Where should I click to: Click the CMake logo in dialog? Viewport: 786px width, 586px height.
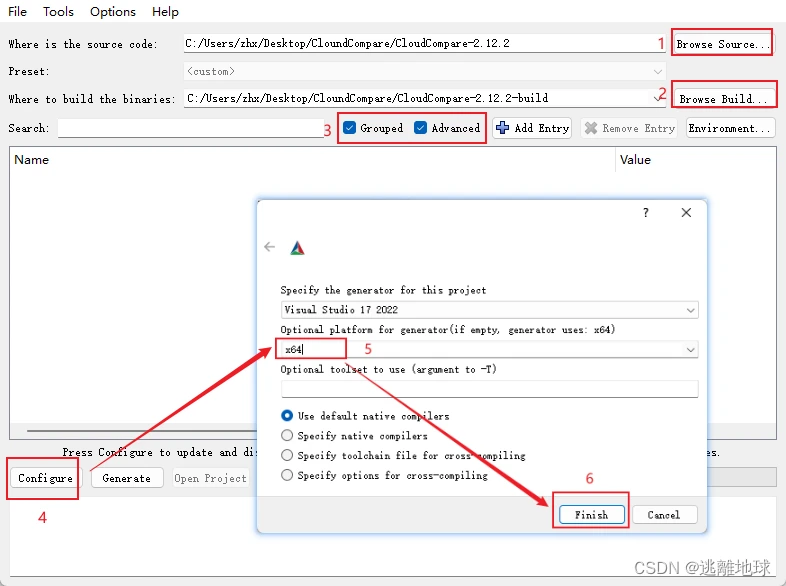297,248
